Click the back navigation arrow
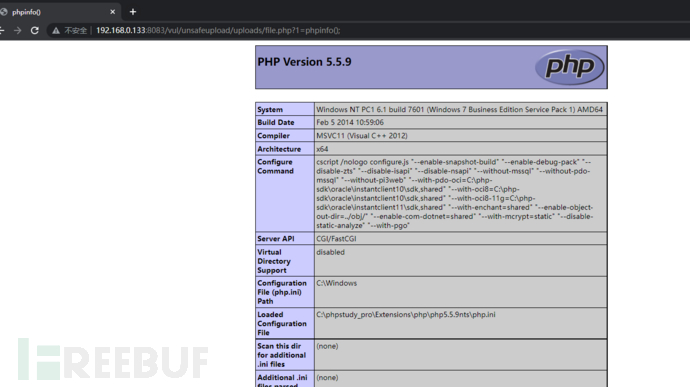Image resolution: width=690 pixels, height=387 pixels. (x=2, y=30)
